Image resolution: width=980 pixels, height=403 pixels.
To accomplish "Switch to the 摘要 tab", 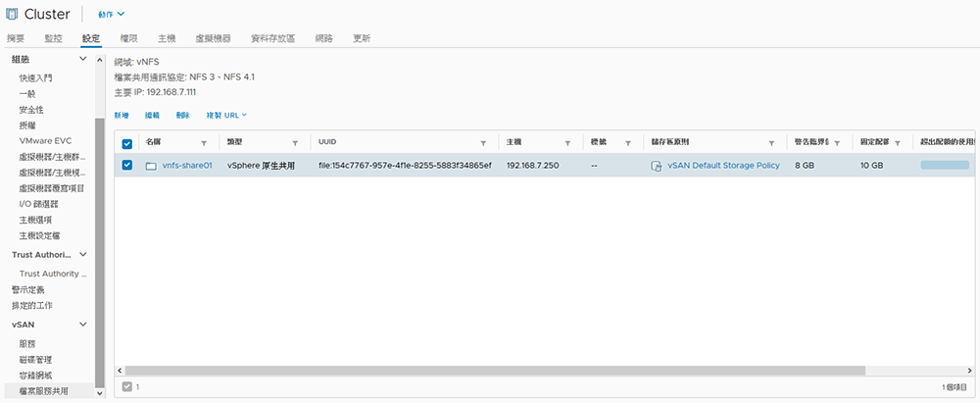I will (x=16, y=38).
